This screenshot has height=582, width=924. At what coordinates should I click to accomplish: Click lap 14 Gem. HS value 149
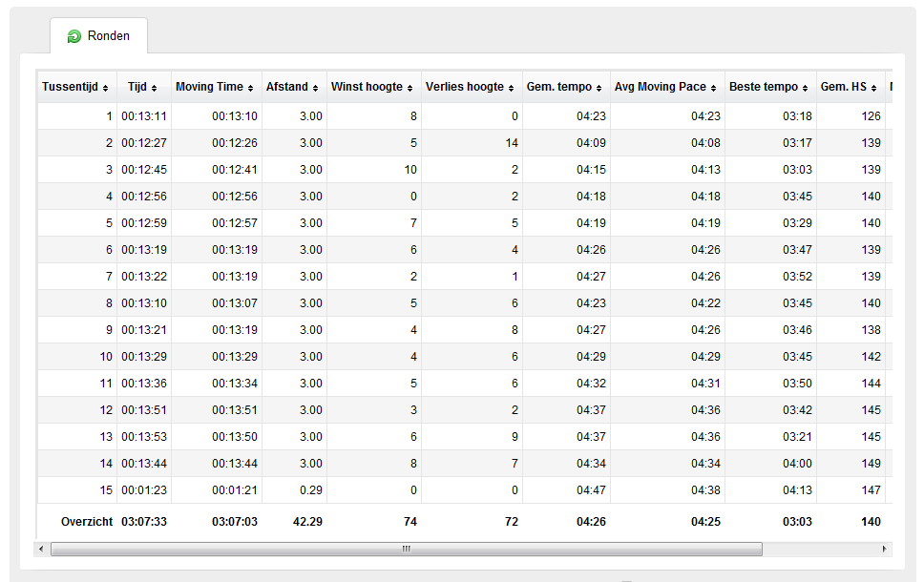pos(871,464)
